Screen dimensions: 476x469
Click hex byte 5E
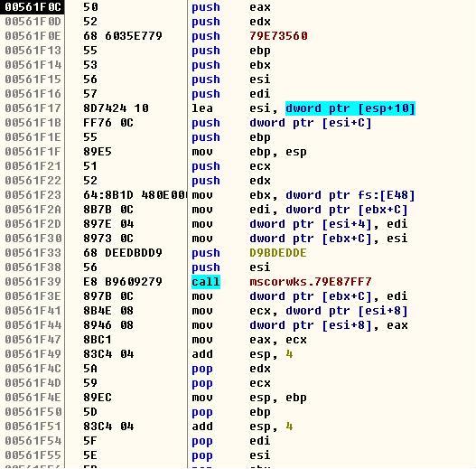pyautogui.click(x=90, y=455)
